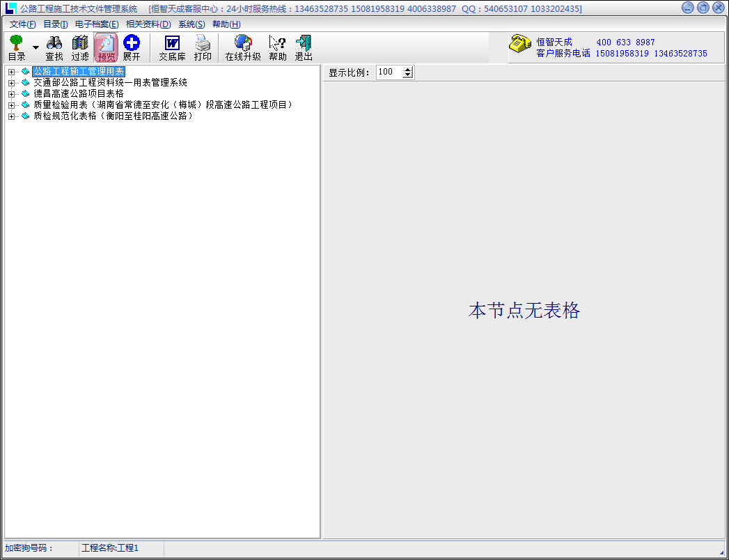This screenshot has width=729, height=560.
Task: Click the book icon beside 公路工程施工管理用表
Action: click(x=26, y=72)
